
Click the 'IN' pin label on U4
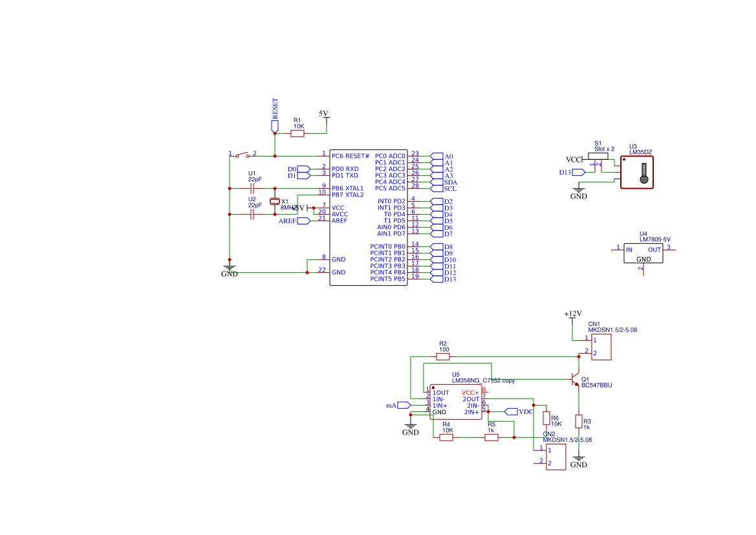[629, 250]
